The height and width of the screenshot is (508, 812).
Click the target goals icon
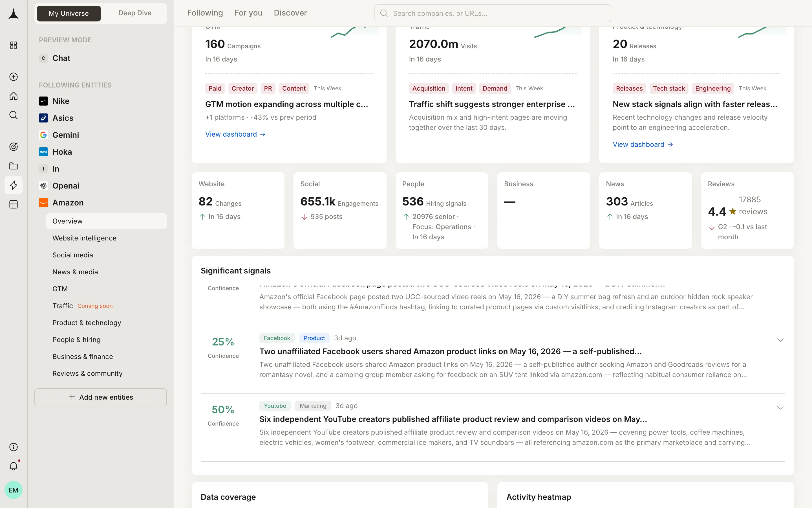pyautogui.click(x=14, y=146)
